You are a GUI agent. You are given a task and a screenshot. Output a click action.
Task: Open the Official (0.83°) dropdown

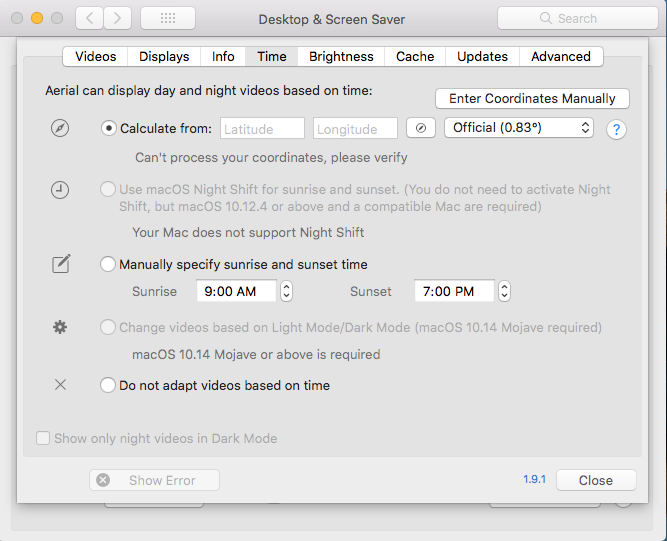[x=519, y=128]
